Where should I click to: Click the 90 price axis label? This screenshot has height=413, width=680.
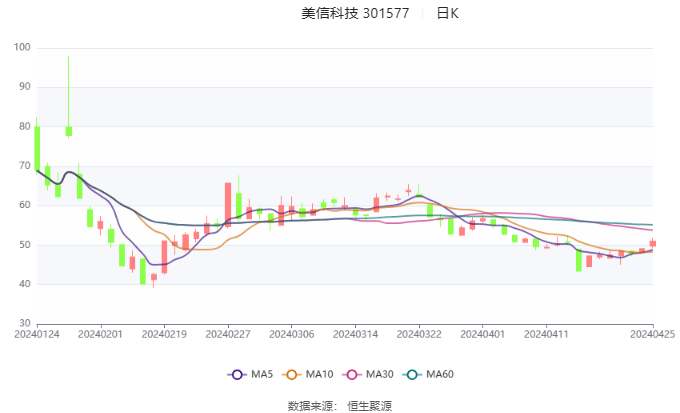(25, 87)
